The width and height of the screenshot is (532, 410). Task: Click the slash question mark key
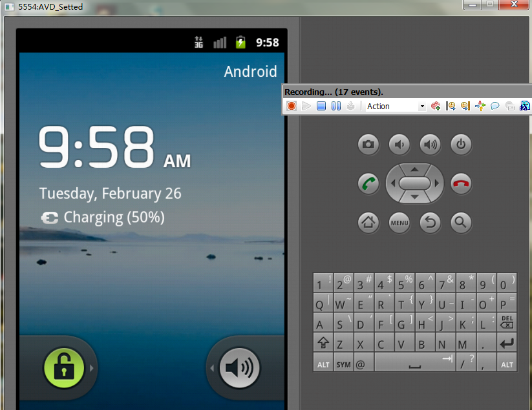point(466,362)
